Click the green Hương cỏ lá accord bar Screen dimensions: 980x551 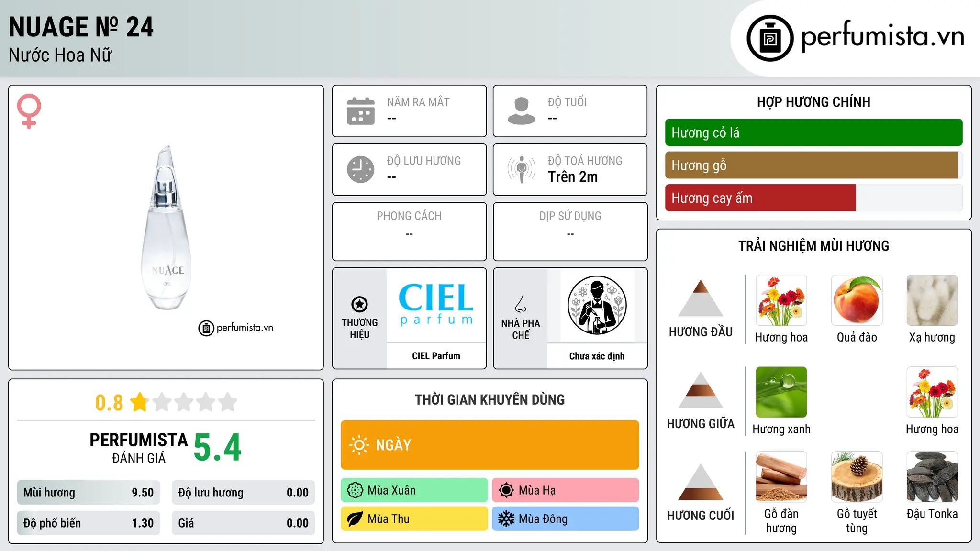(x=813, y=132)
